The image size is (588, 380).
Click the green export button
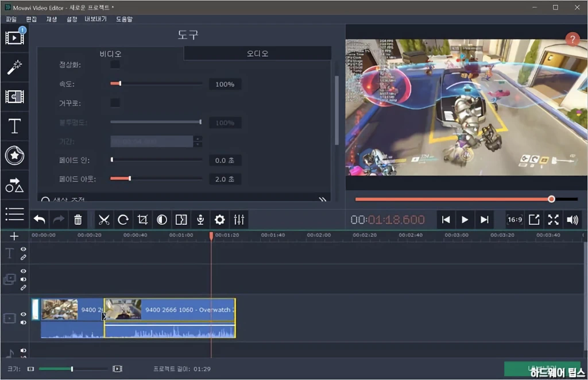coord(542,369)
